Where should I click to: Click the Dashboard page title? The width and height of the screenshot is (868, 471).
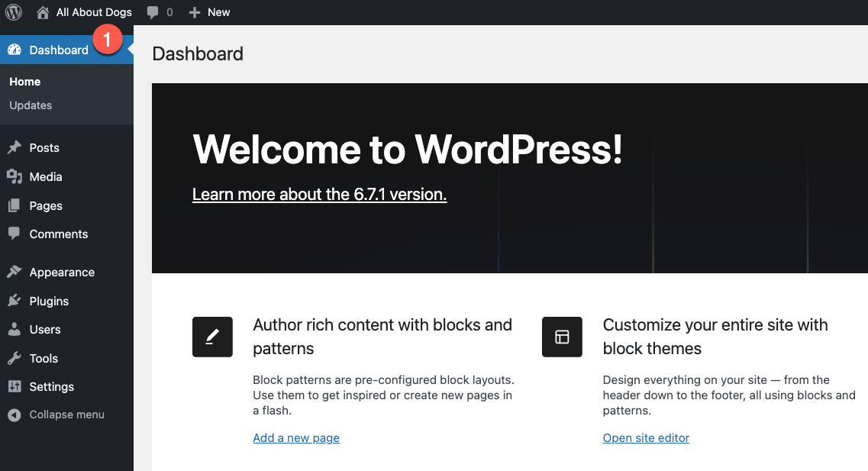tap(198, 53)
